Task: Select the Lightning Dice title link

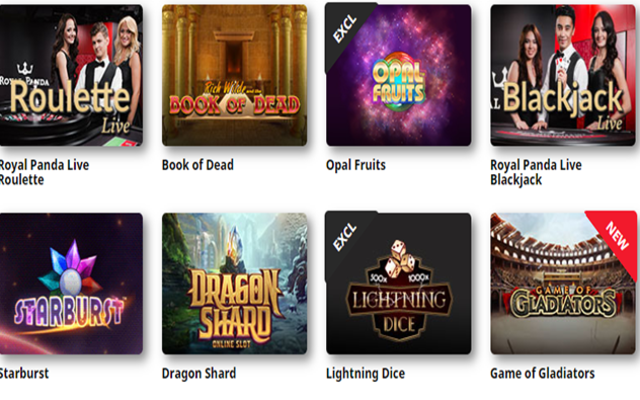Action: pos(365,373)
